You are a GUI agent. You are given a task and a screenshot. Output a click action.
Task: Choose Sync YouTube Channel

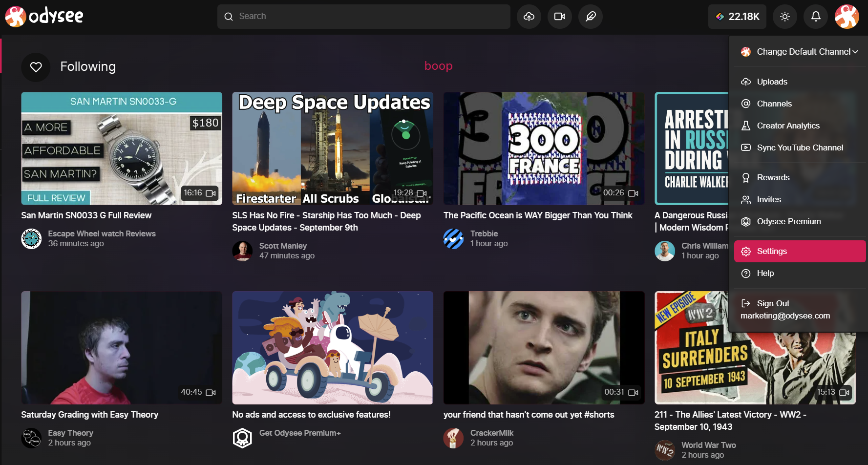[800, 148]
